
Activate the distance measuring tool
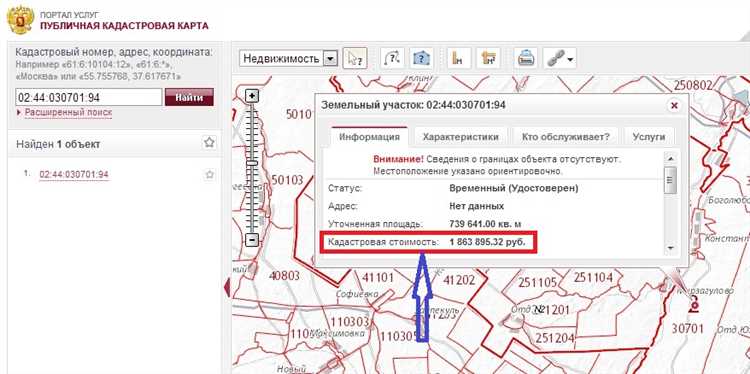pos(458,59)
